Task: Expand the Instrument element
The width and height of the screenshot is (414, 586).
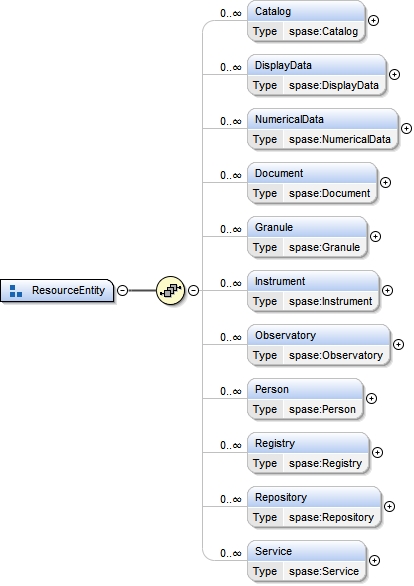Action: [387, 290]
